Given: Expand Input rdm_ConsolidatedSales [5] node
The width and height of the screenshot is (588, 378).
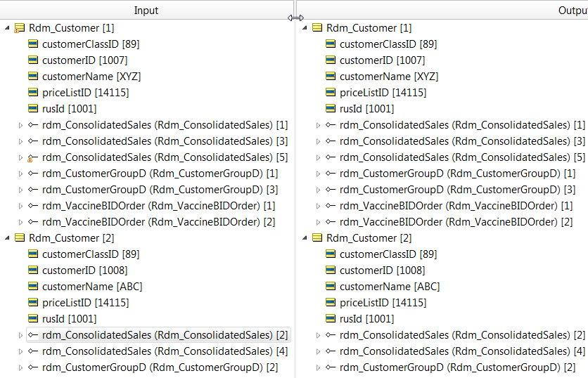Looking at the screenshot, I should point(20,157).
